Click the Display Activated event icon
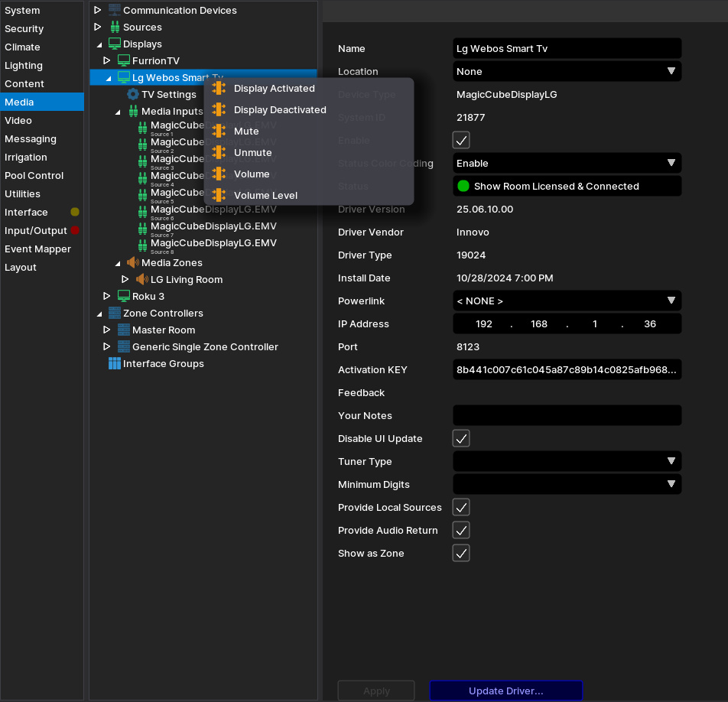The width and height of the screenshot is (728, 702). pos(219,88)
